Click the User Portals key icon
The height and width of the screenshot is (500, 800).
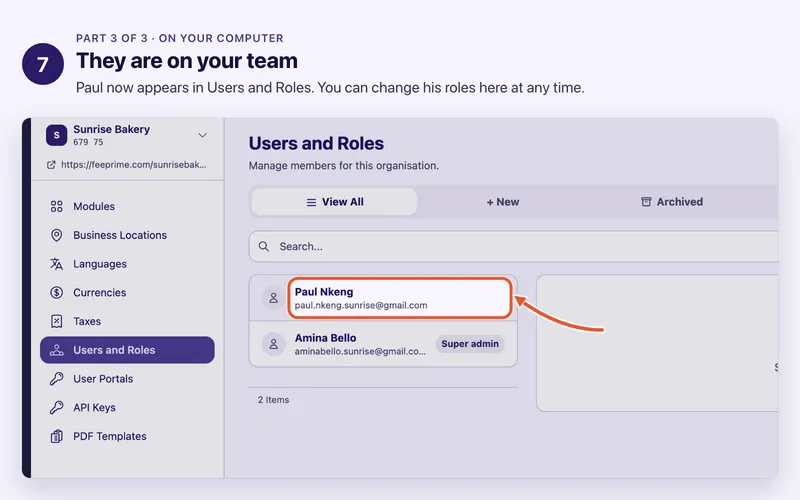pyautogui.click(x=57, y=379)
